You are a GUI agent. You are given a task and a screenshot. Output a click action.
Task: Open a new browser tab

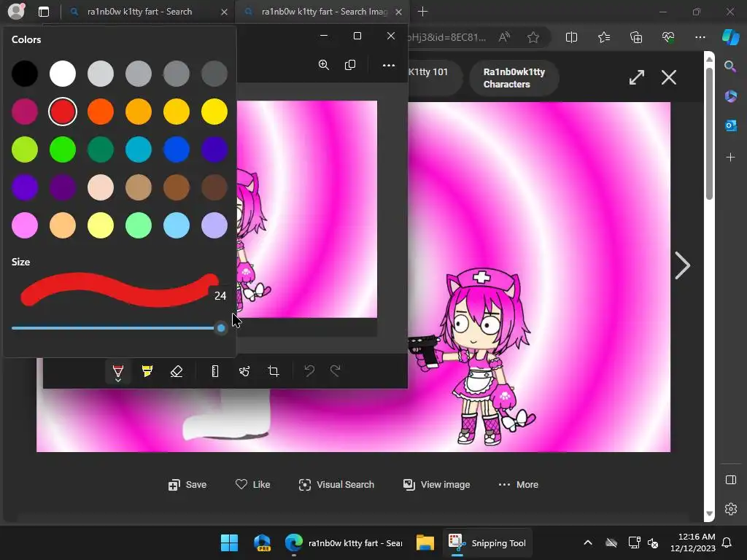(x=422, y=12)
